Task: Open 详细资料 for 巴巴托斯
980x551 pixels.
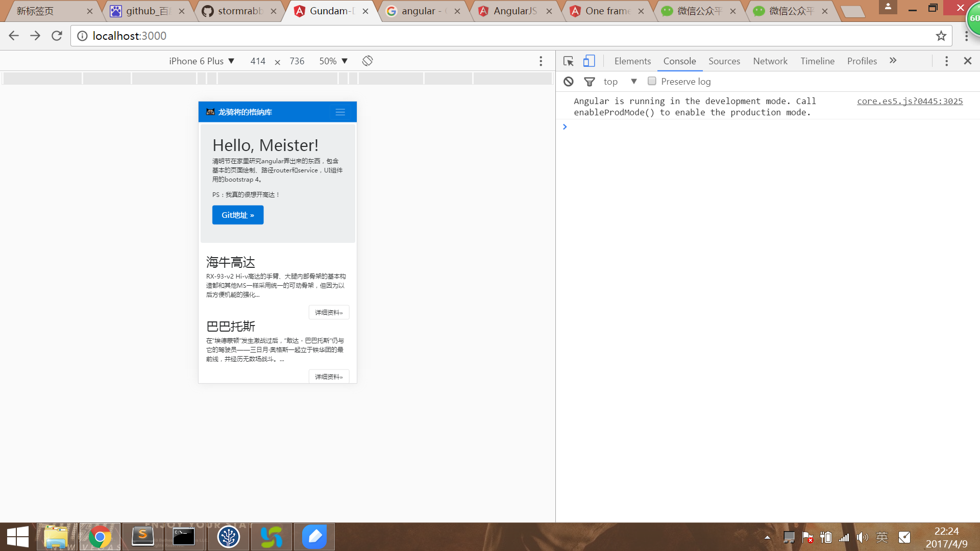Action: [x=329, y=377]
